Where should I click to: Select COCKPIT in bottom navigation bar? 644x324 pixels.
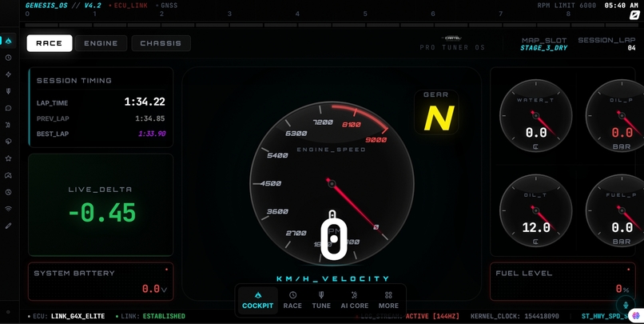point(257,301)
